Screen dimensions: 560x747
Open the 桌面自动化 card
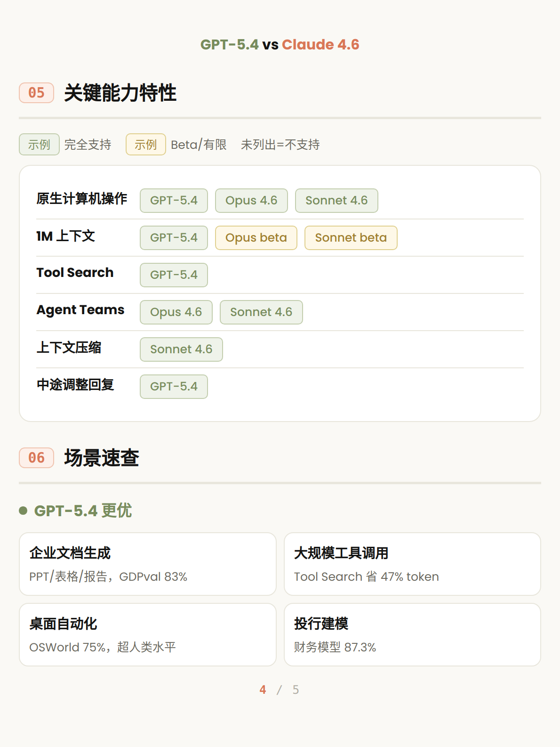147,634
